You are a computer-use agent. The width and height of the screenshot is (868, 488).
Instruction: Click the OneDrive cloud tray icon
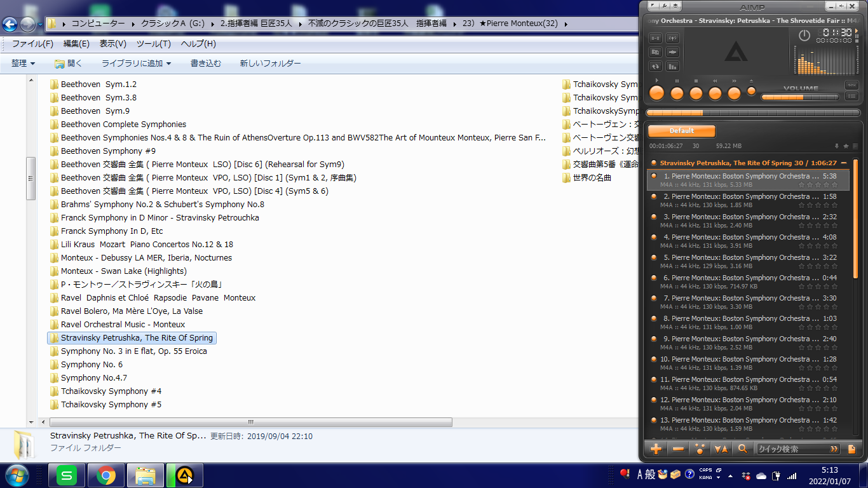pos(761,475)
